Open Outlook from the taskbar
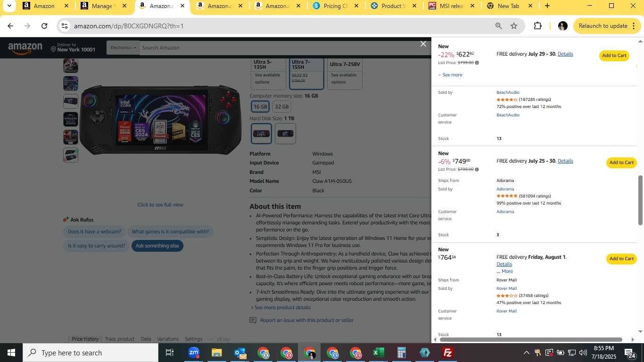This screenshot has width=644, height=362. [240, 353]
